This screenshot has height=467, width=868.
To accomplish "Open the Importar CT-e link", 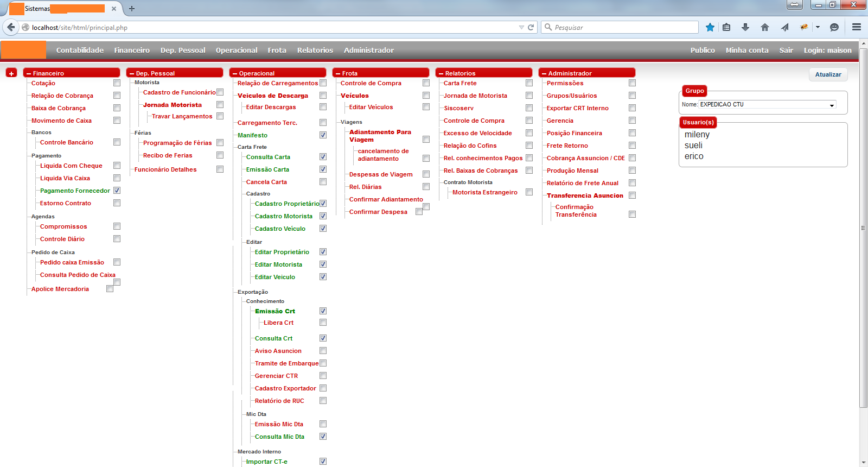I will click(267, 462).
